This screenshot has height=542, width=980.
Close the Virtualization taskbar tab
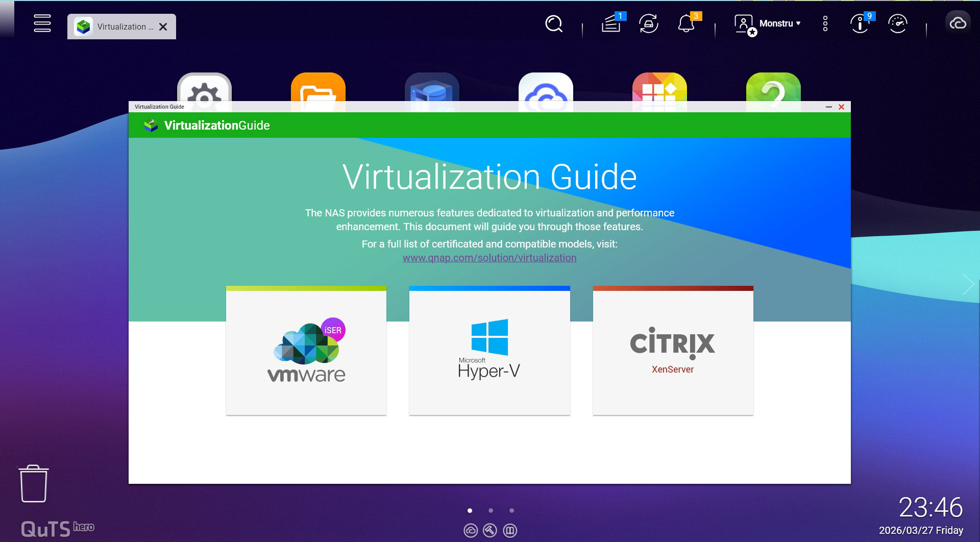point(163,27)
